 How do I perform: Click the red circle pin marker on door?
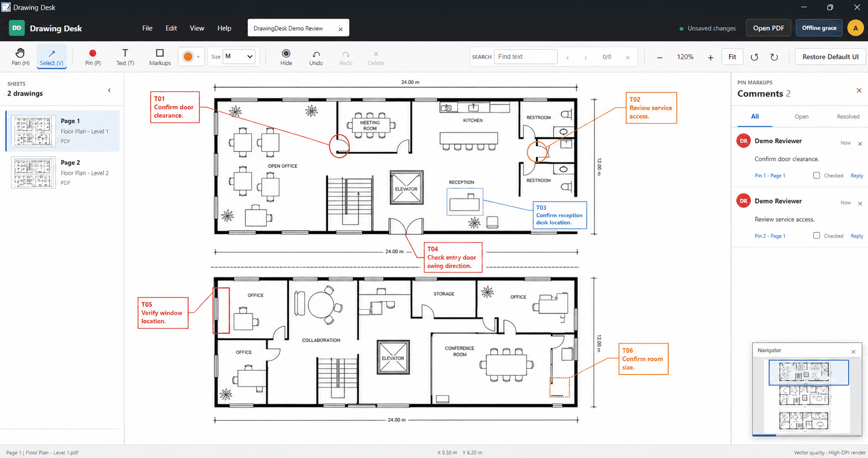point(339,146)
